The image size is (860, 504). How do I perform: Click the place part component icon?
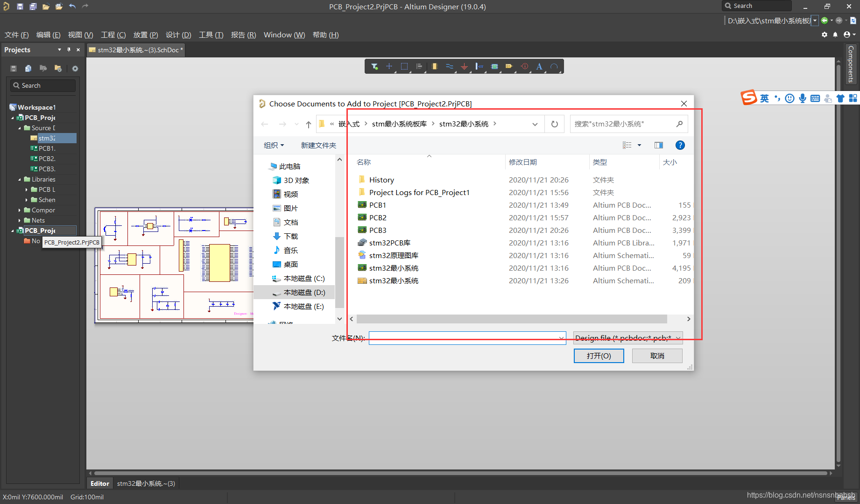tap(435, 66)
